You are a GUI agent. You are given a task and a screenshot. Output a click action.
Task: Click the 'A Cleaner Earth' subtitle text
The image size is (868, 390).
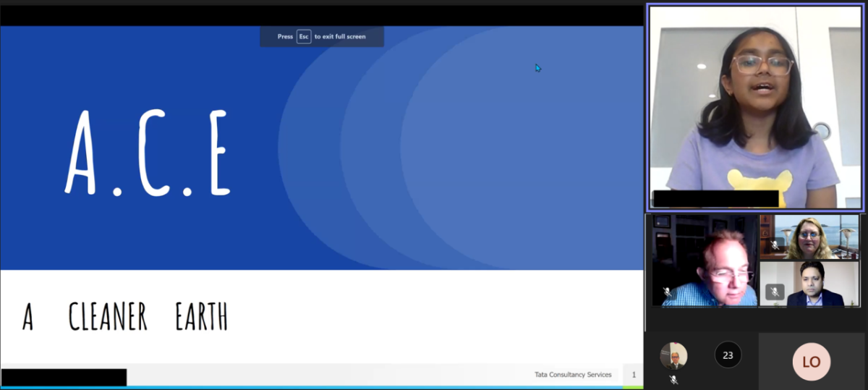(x=125, y=316)
